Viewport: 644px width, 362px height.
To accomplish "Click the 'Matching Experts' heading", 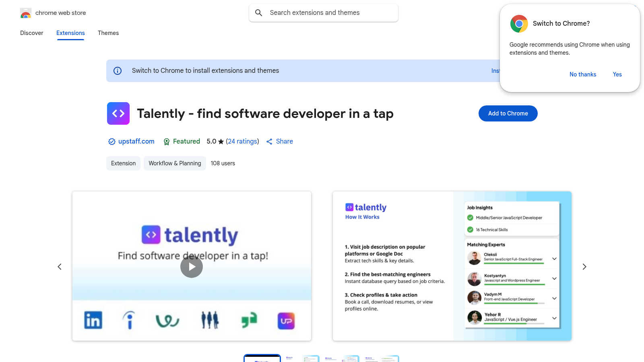I will coord(486,245).
